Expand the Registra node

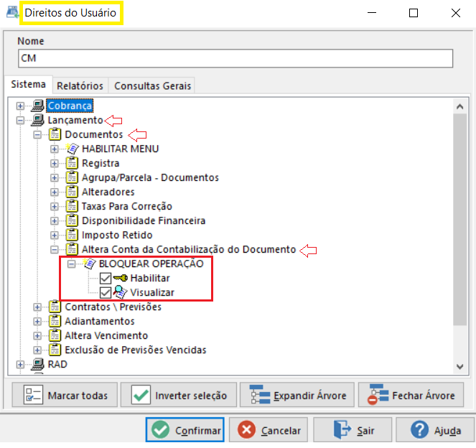coord(55,163)
